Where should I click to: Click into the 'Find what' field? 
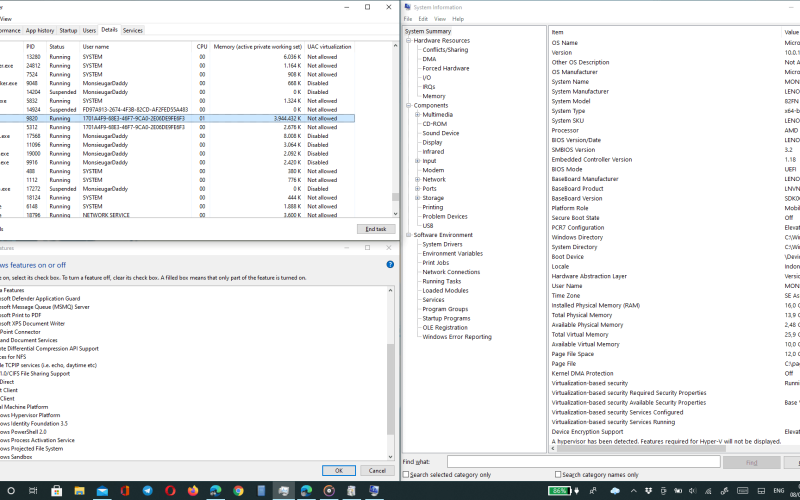[584, 462]
